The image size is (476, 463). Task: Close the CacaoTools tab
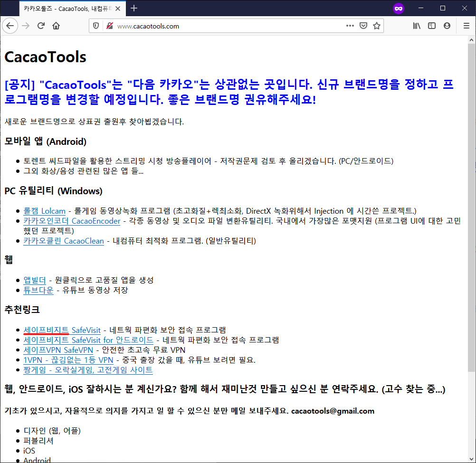(118, 9)
